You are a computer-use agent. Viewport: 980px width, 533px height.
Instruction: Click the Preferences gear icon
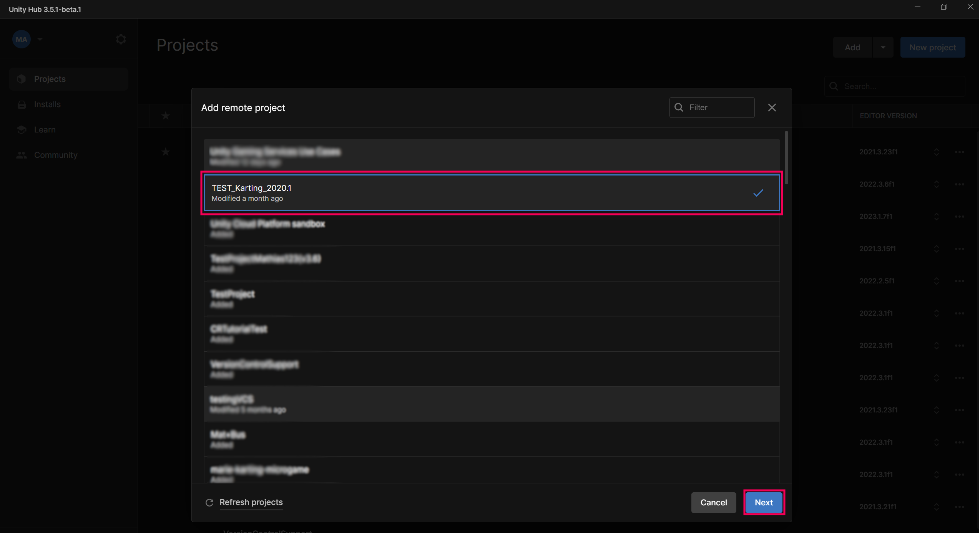[x=121, y=39]
